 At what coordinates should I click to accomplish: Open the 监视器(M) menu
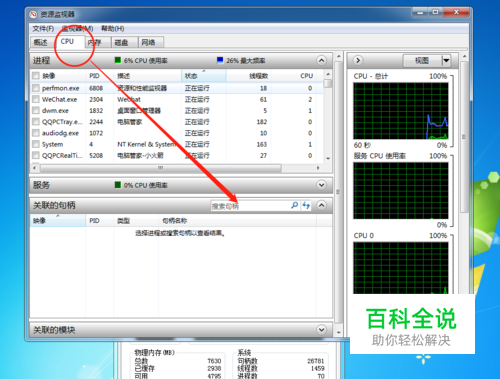pyautogui.click(x=77, y=29)
